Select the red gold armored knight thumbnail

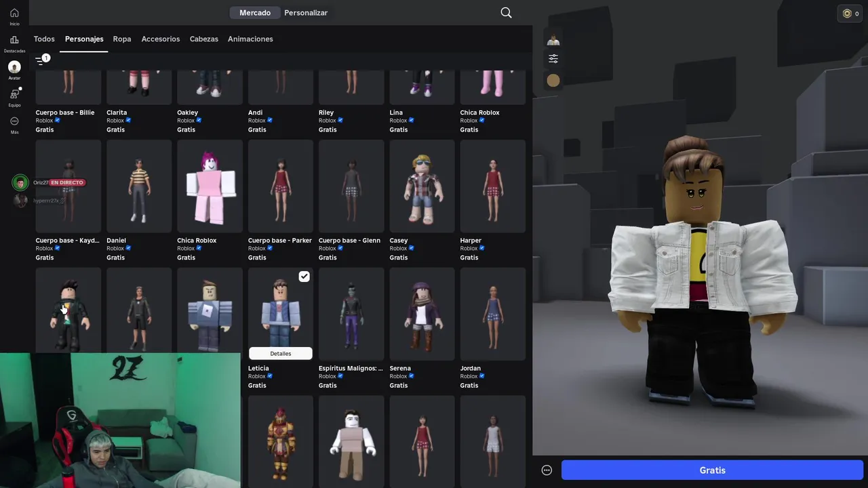pyautogui.click(x=281, y=442)
